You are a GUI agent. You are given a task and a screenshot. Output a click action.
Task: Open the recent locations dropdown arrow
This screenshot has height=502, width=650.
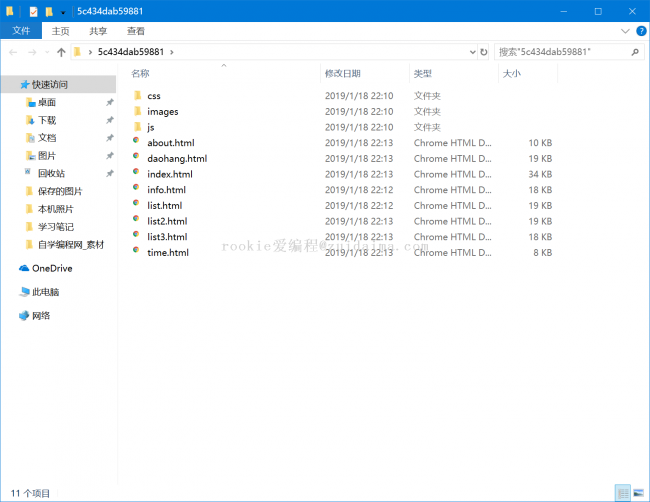(x=46, y=51)
